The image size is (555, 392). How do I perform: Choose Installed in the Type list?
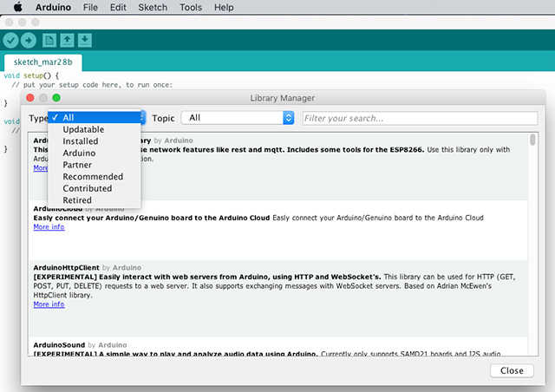pyautogui.click(x=95, y=141)
